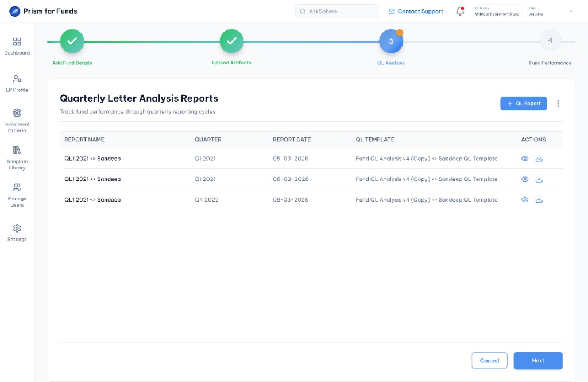This screenshot has width=588, height=382.
Task: Click the + QL Report button
Action: point(524,103)
